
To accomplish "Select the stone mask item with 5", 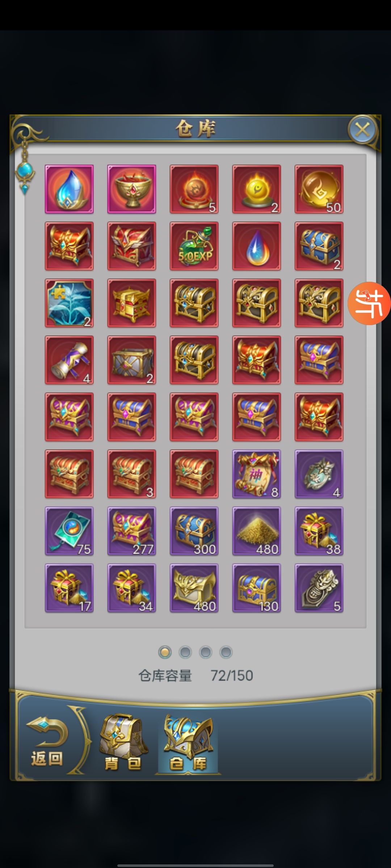I will [319, 588].
